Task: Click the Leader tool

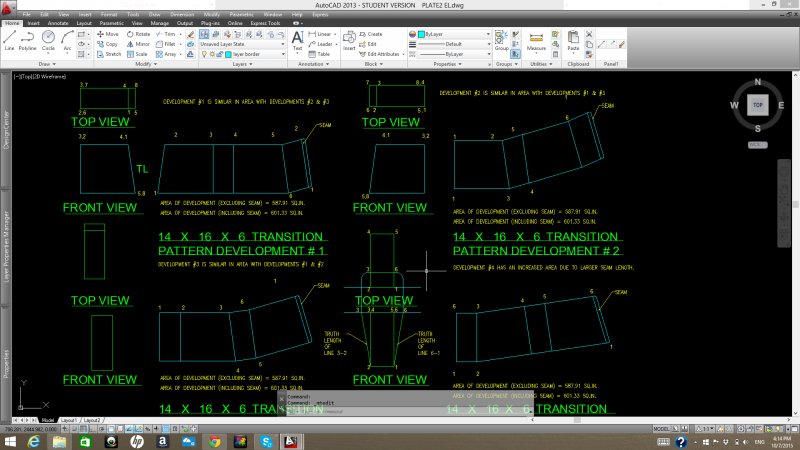Action: pos(320,44)
